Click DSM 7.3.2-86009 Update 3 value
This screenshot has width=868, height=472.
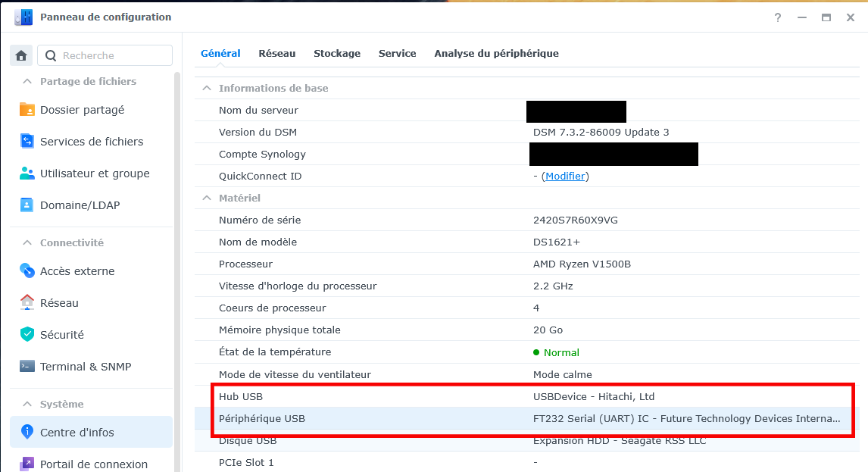click(x=601, y=132)
